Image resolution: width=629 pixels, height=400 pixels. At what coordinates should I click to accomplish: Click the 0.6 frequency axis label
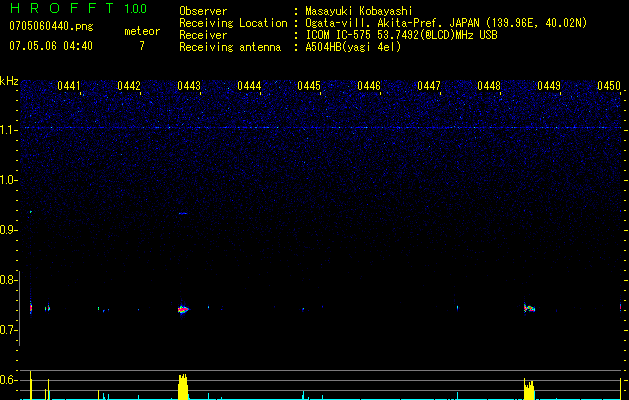[9, 380]
